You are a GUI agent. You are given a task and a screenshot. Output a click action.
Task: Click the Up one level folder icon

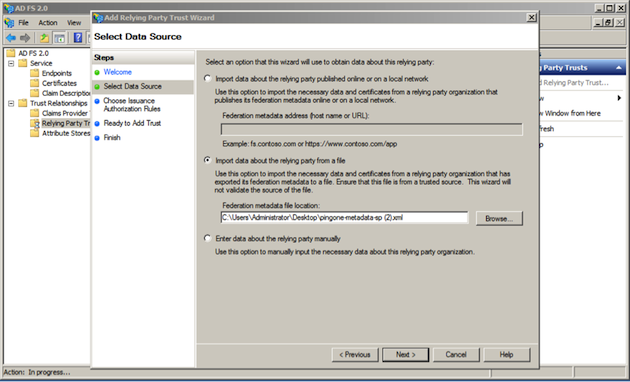tap(44, 38)
